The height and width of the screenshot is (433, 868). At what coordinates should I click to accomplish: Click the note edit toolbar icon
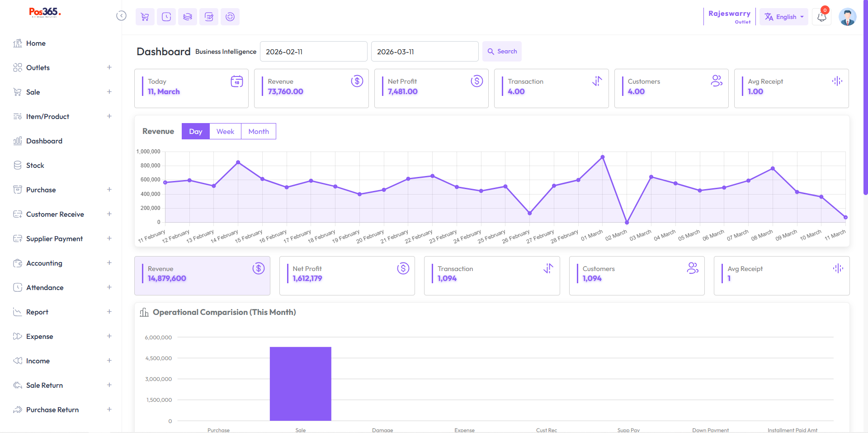209,17
